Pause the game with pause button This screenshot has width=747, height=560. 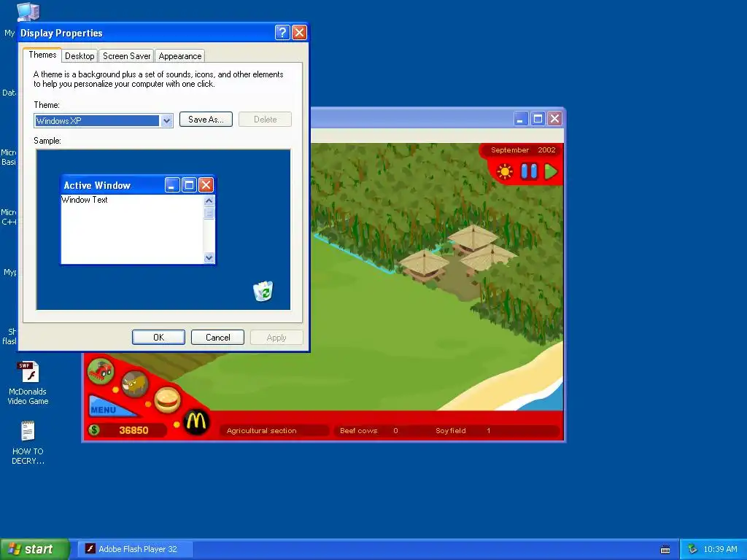click(529, 171)
